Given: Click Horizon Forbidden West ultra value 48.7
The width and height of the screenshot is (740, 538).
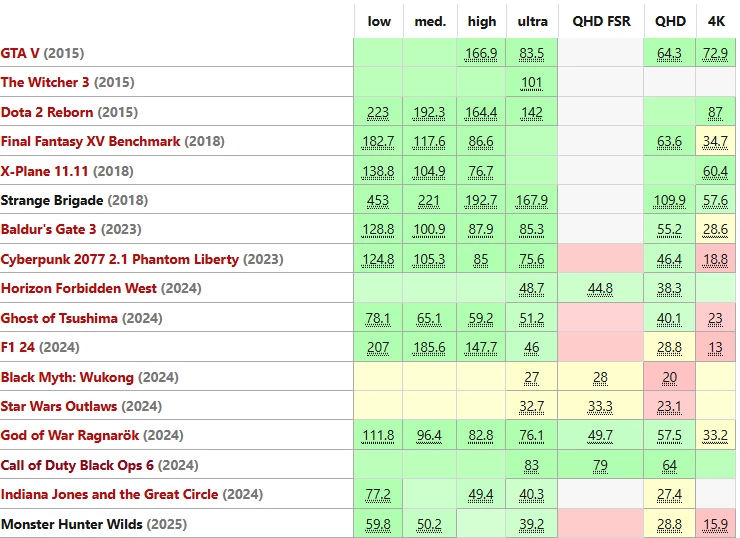Looking at the screenshot, I should pyautogui.click(x=531, y=288).
